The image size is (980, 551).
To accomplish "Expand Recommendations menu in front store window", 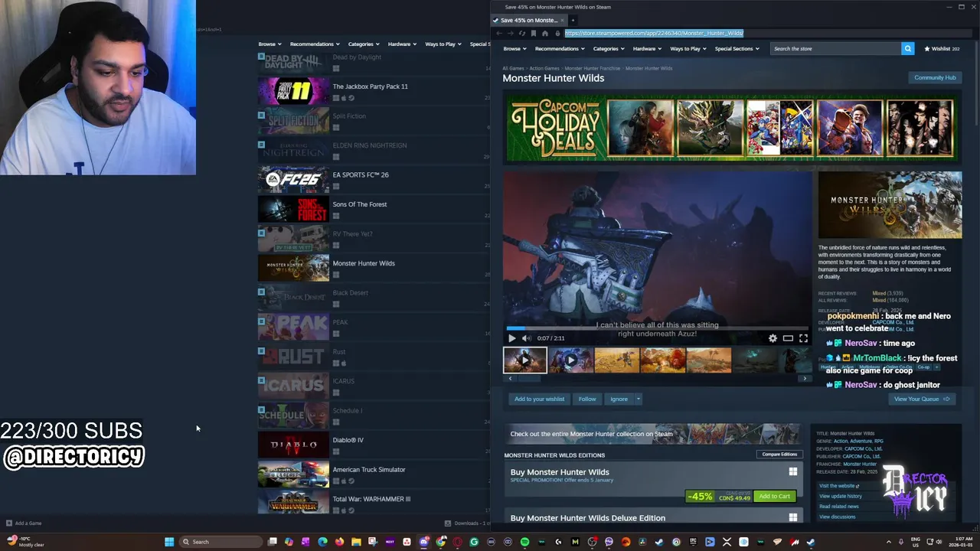I will coord(559,48).
